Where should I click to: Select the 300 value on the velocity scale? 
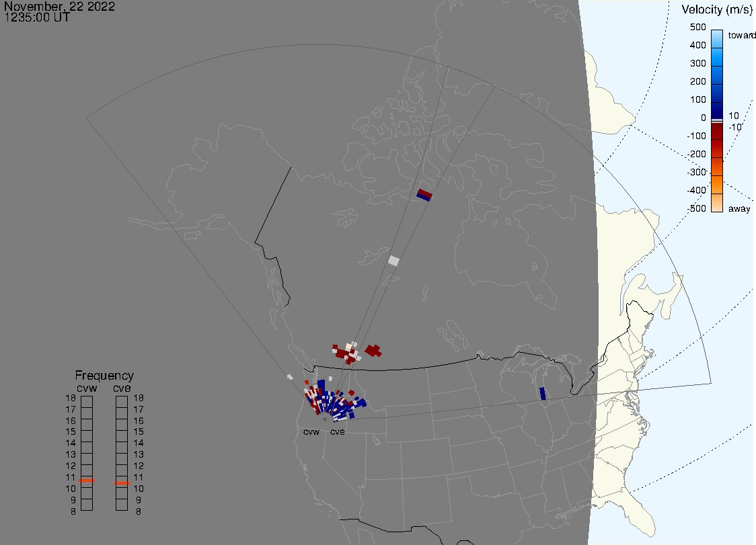[697, 63]
